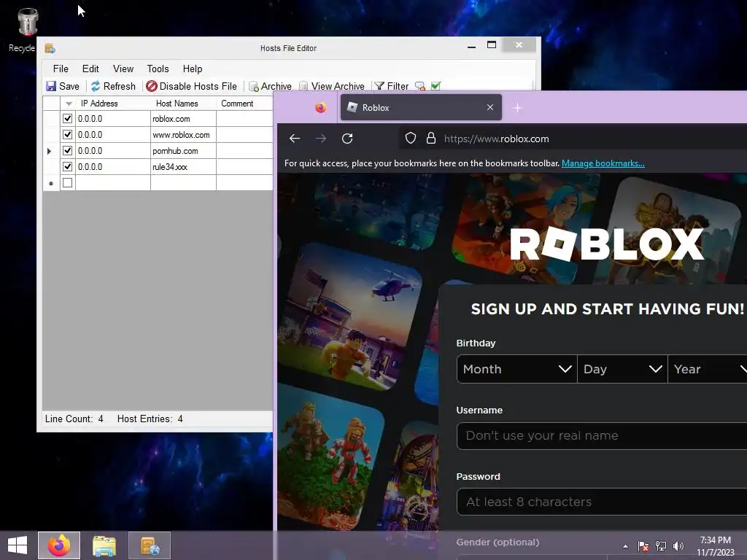
Task: Click the Archive toolbar button
Action: 270,86
